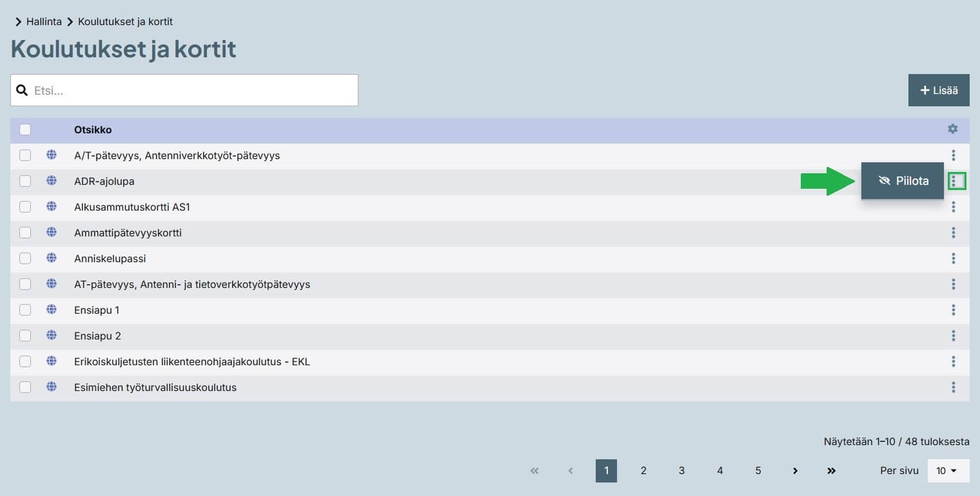Image resolution: width=980 pixels, height=496 pixels.
Task: Open the Per sivu dropdown
Action: (x=948, y=471)
